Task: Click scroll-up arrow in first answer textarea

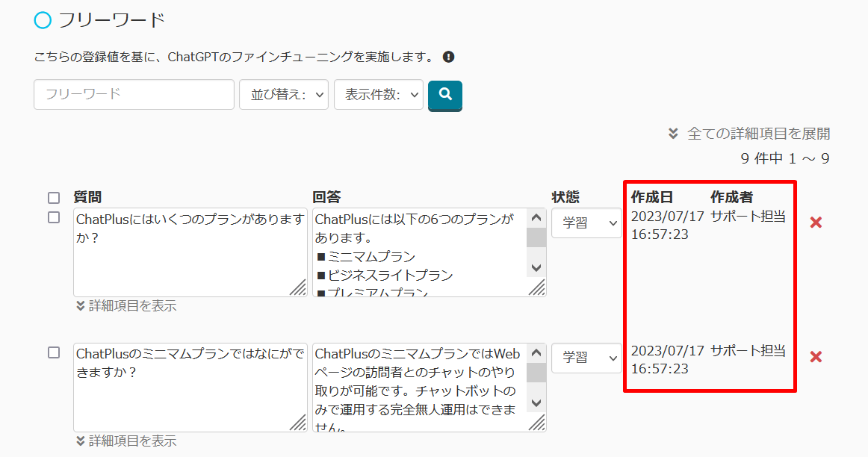Action: coord(536,217)
